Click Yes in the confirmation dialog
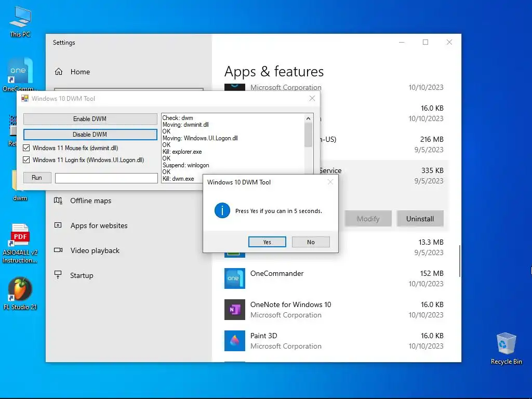 (x=267, y=242)
